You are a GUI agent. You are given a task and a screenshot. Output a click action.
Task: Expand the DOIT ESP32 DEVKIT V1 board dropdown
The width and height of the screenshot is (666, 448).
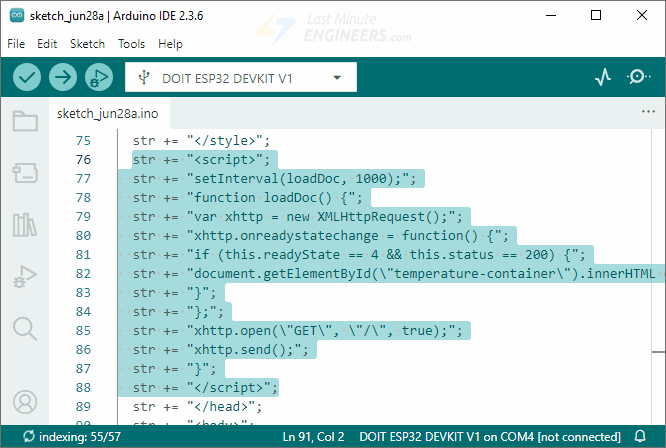click(241, 77)
